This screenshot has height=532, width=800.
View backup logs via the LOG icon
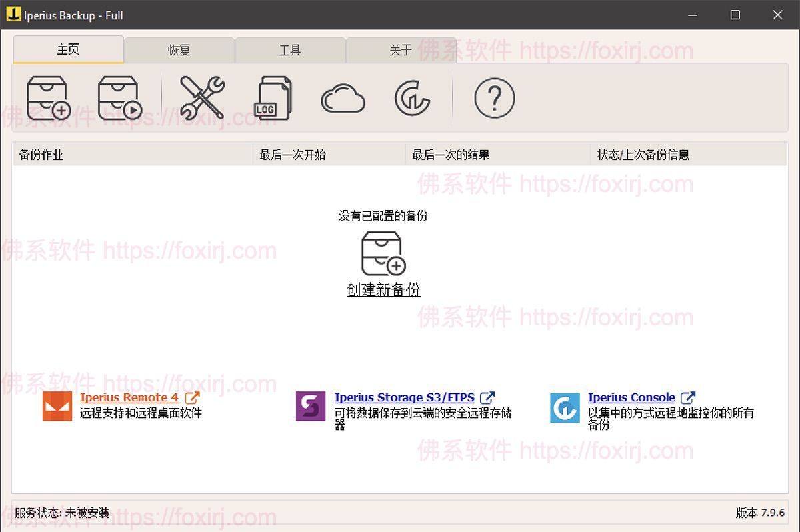tap(273, 97)
